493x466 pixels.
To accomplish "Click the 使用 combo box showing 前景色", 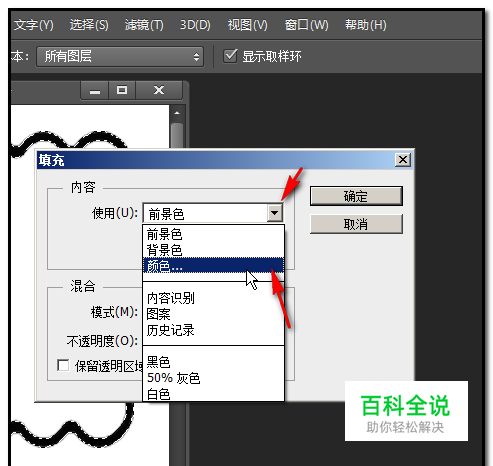I will coord(213,213).
